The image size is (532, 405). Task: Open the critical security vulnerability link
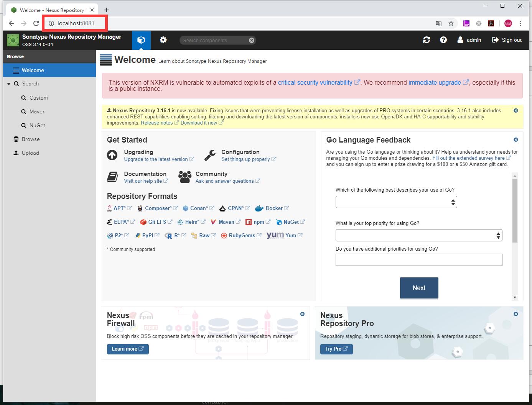point(319,82)
